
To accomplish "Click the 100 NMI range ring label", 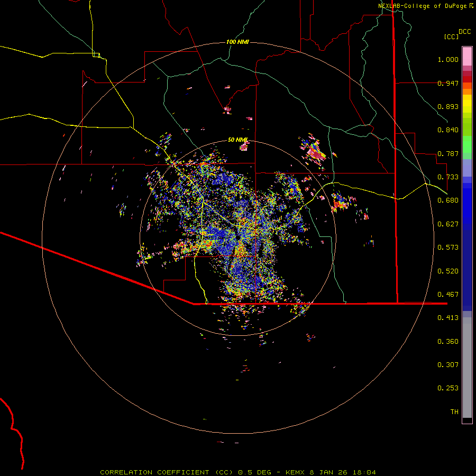I will 237,42.
